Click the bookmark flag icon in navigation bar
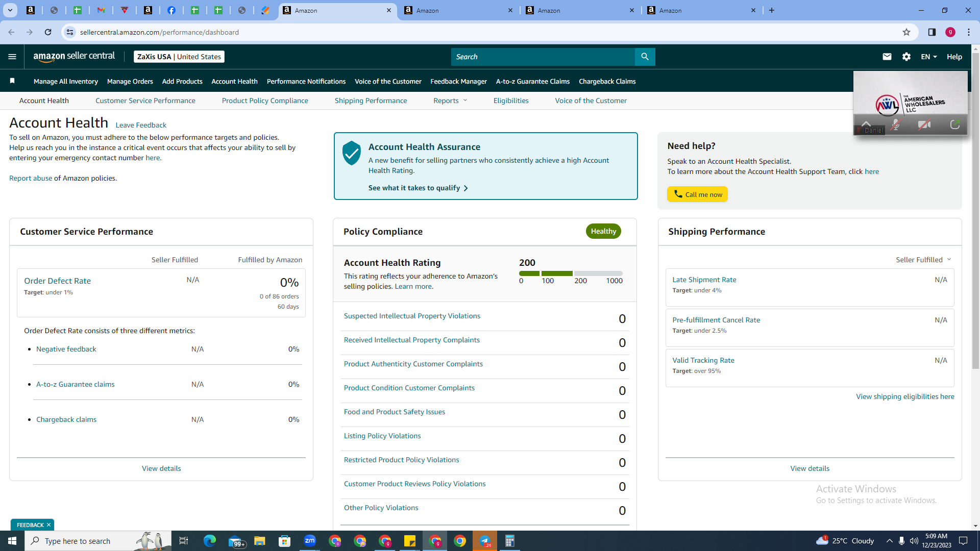The height and width of the screenshot is (551, 980). (x=12, y=81)
